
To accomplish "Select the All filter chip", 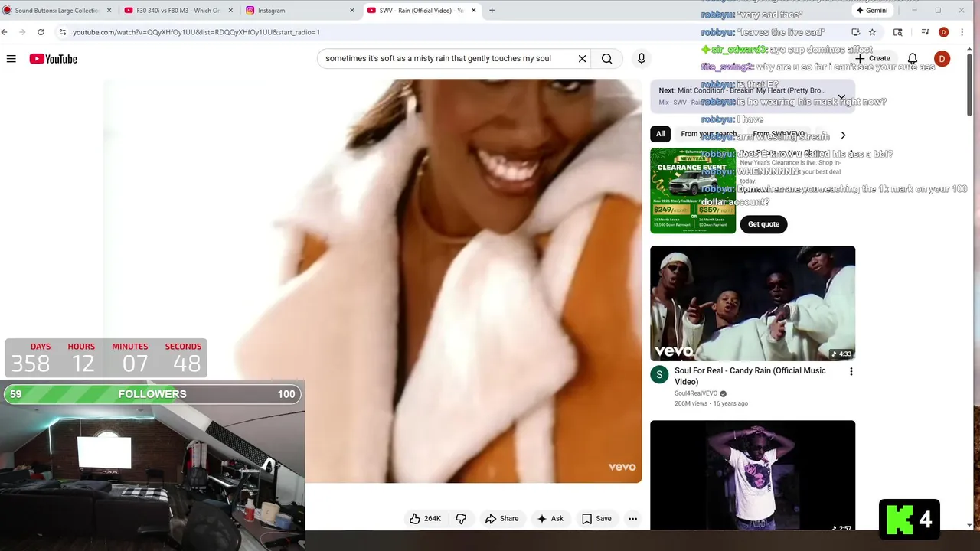I will click(660, 134).
